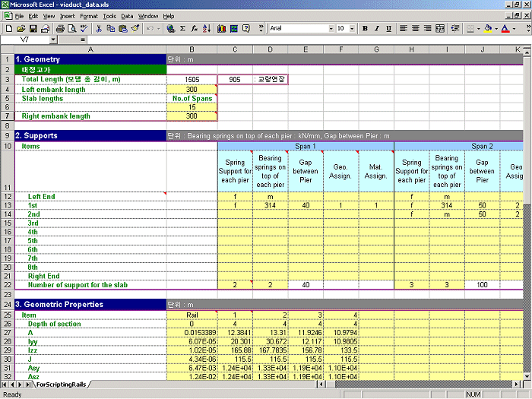Click the Fill Color paint bucket swatch

point(486,28)
